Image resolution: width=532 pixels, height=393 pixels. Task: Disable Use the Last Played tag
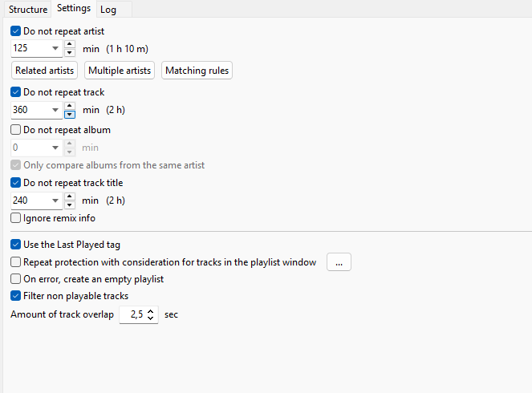tap(16, 245)
